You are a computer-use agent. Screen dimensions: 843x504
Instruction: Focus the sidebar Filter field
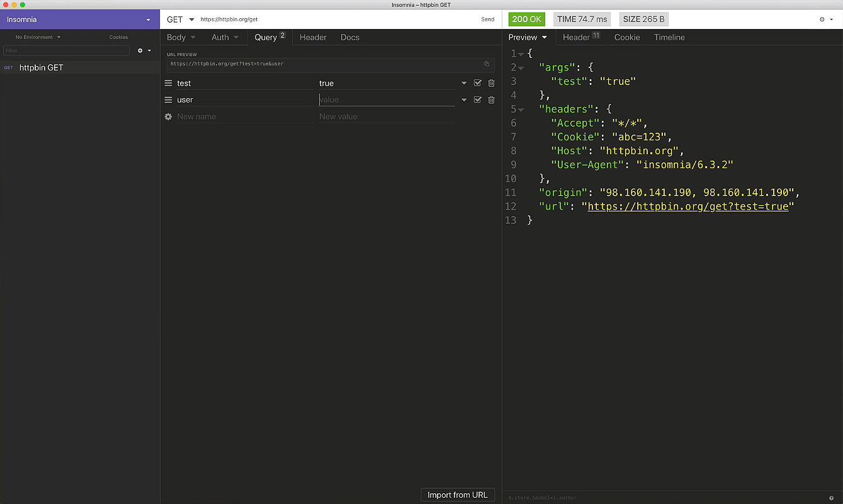click(x=66, y=50)
